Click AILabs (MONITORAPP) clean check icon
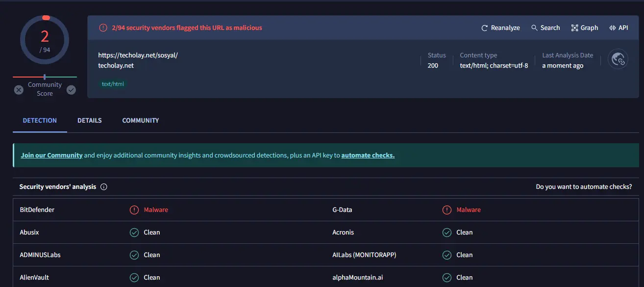 [447, 255]
